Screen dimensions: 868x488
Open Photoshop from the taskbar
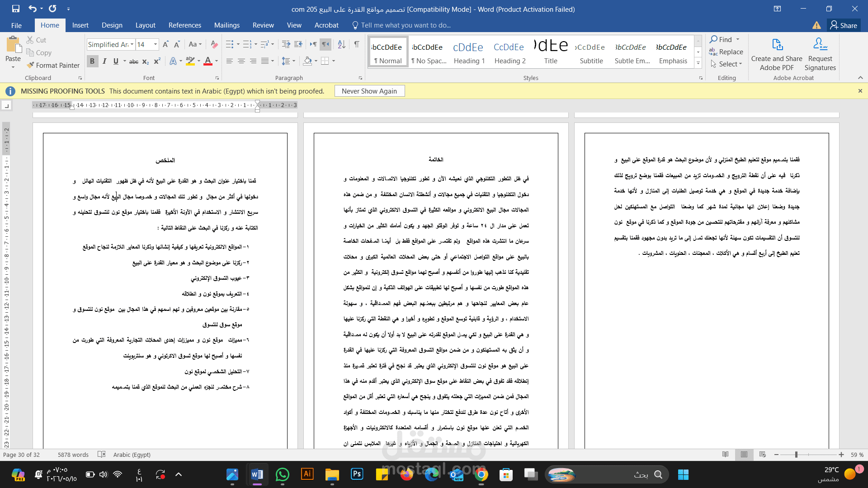coord(357,474)
